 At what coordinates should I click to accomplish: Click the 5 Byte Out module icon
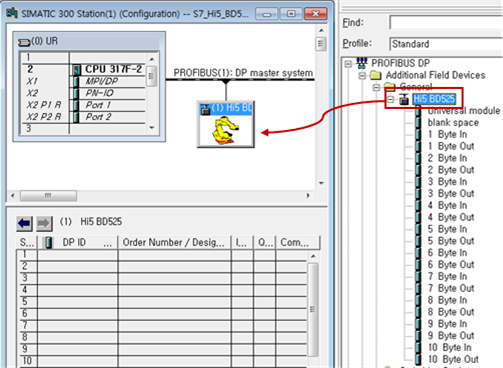click(x=418, y=241)
